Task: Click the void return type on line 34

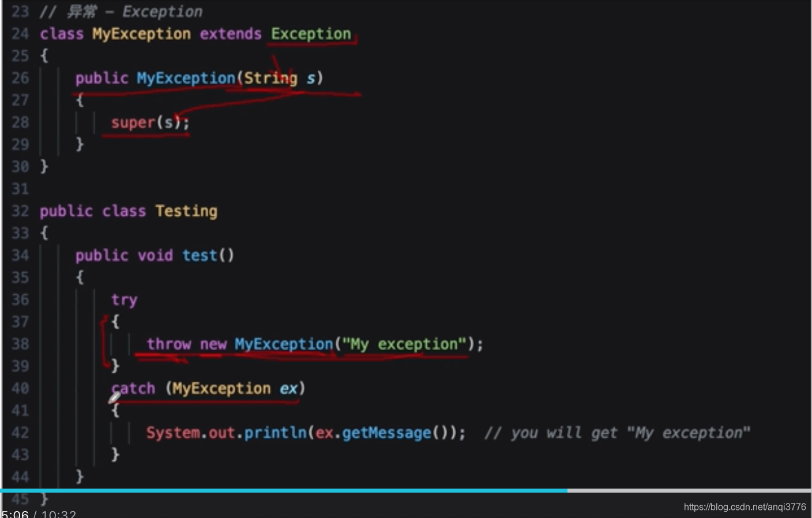Action: [x=155, y=256]
